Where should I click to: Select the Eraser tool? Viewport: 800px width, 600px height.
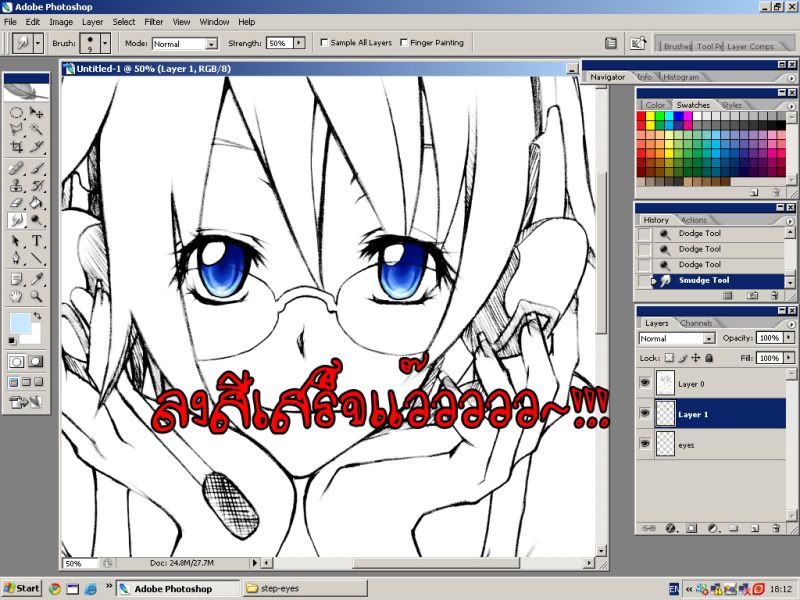16,203
